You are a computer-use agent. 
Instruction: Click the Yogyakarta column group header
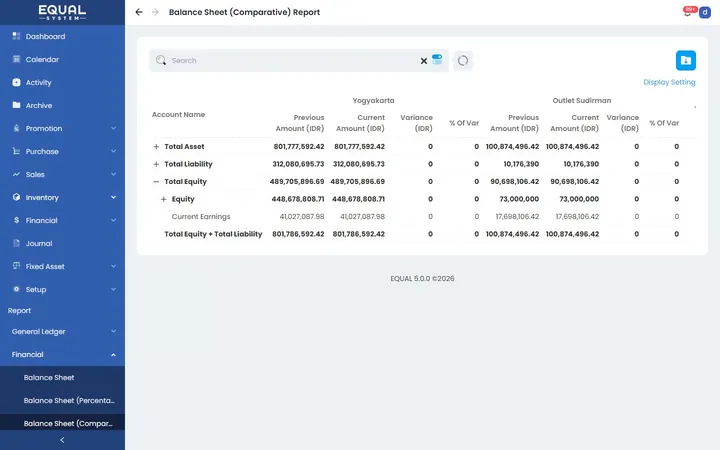tap(373, 100)
